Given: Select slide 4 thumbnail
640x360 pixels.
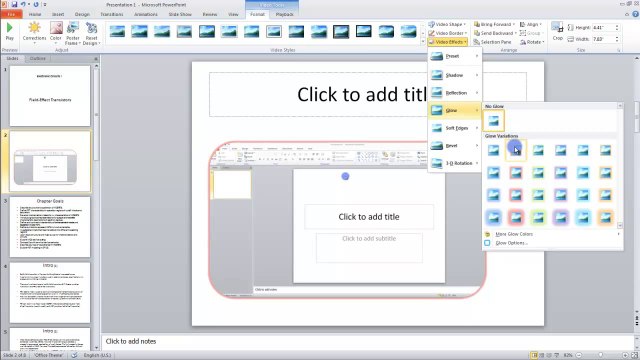Looking at the screenshot, I should (x=50, y=292).
